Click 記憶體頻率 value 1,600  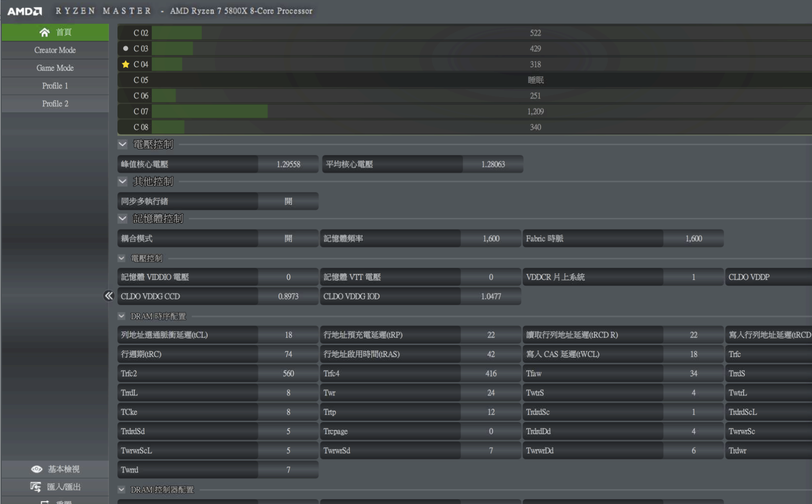pyautogui.click(x=491, y=238)
